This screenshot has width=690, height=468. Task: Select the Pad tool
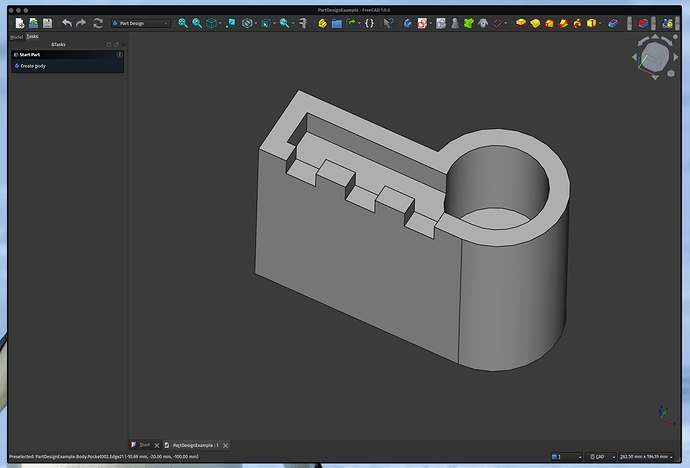pyautogui.click(x=521, y=23)
